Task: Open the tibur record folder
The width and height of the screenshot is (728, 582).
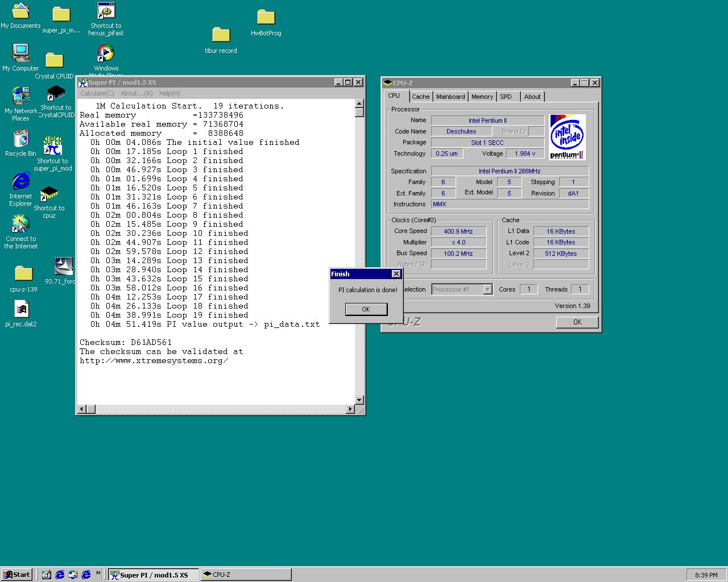Action: (x=221, y=40)
